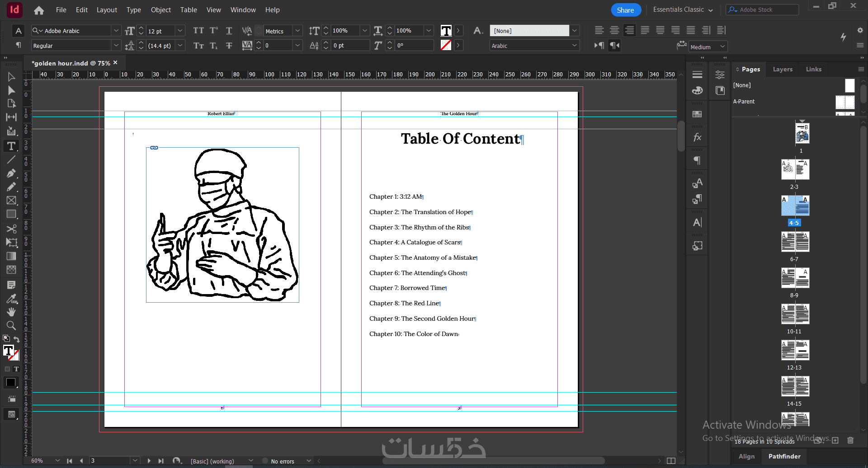Click the text fill color swatch
Screen dimensions: 868x468
point(446,31)
